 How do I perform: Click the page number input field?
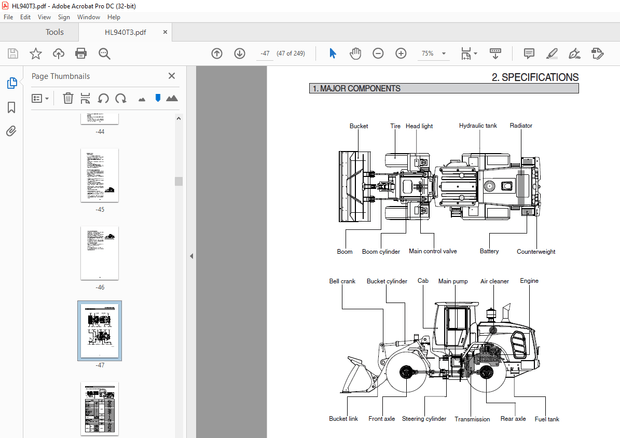(266, 53)
